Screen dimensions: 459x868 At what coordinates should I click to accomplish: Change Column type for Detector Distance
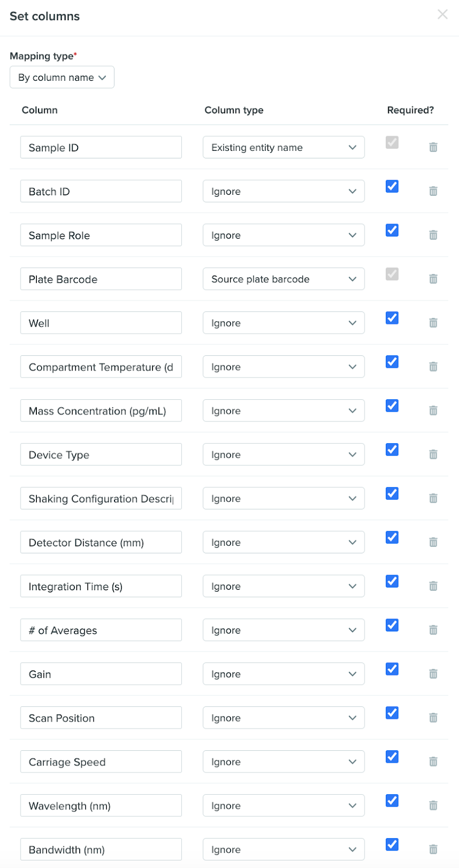[x=284, y=542]
